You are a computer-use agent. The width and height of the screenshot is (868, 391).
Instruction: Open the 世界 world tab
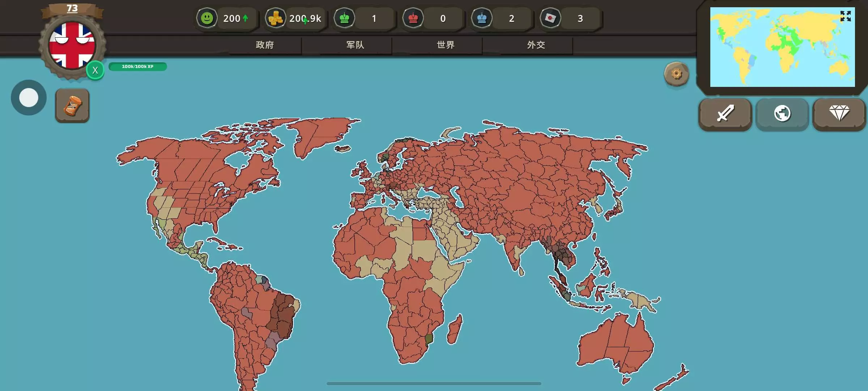(x=446, y=45)
